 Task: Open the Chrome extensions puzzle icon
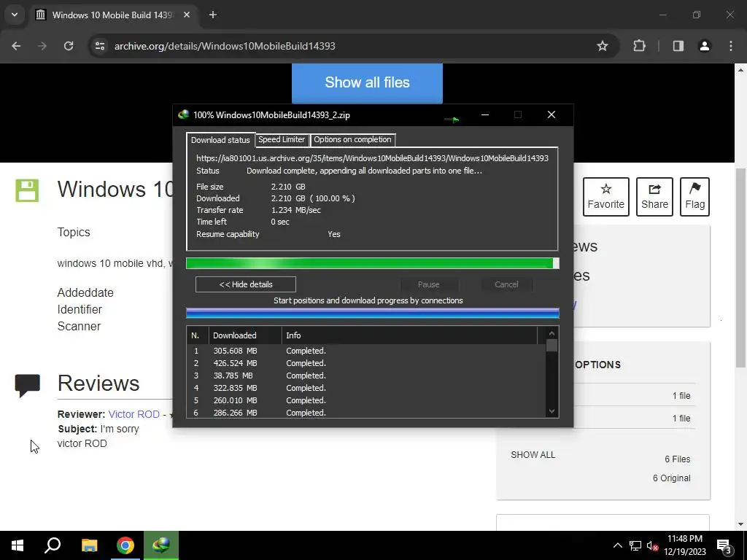point(639,46)
